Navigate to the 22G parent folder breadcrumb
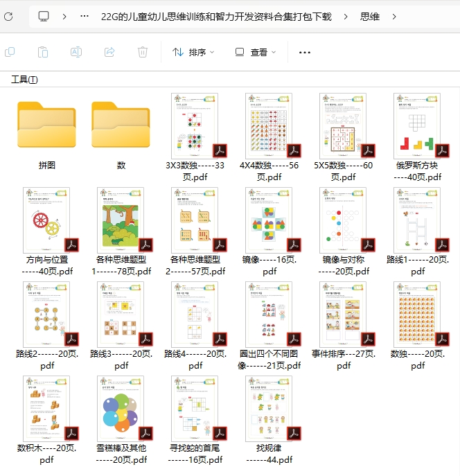The image size is (460, 476). point(216,16)
